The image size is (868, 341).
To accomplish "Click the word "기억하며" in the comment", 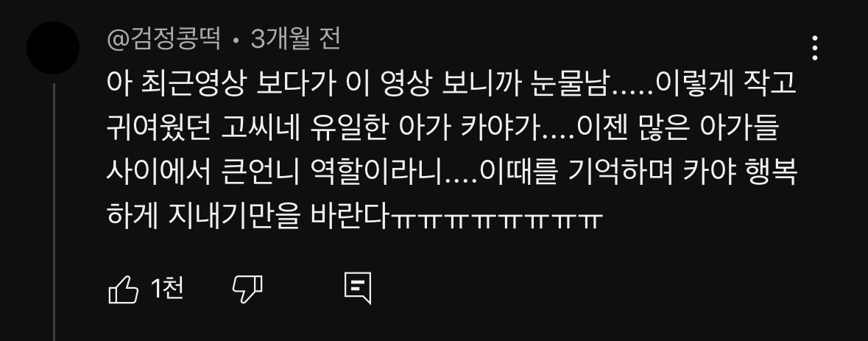I will point(621,172).
